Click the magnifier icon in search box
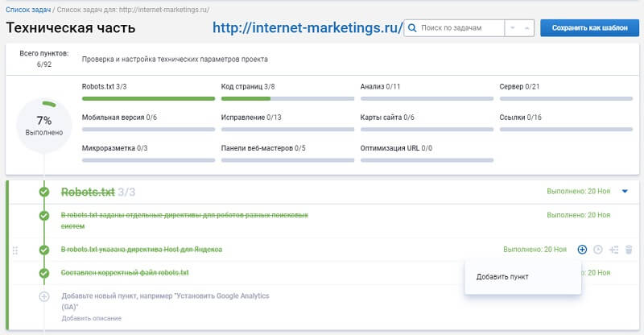Image resolution: width=644 pixels, height=335 pixels. [x=412, y=28]
